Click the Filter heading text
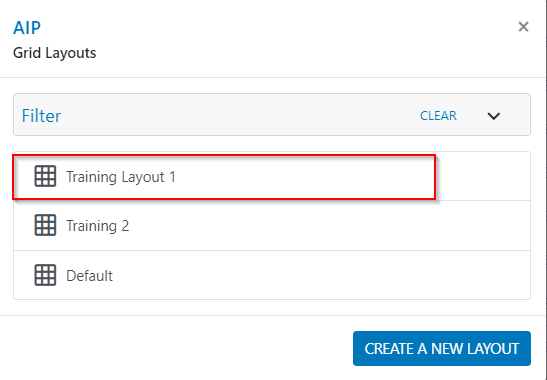Screen dimensions: 547x380 click(x=41, y=116)
